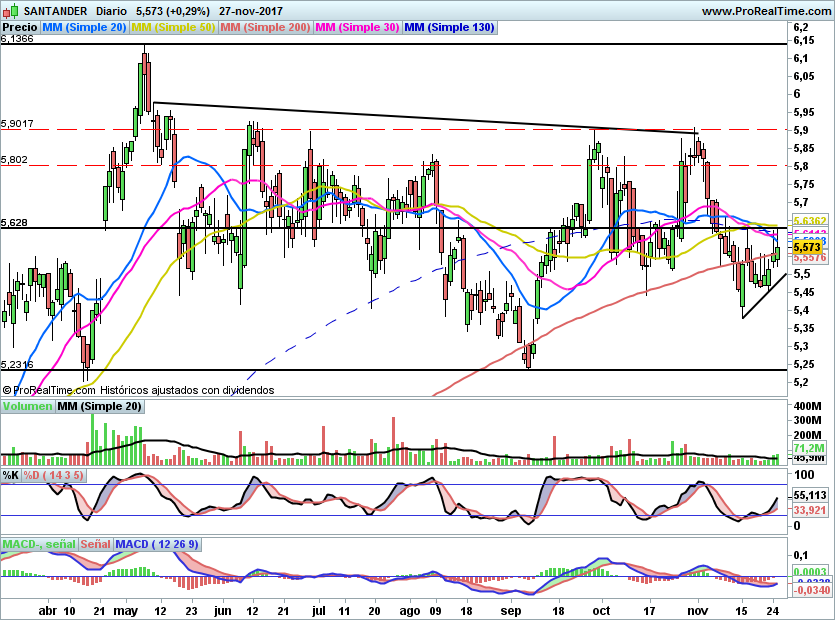Click the 5,2 bottom price scale value
This screenshot has width=835, height=620.
[x=800, y=382]
